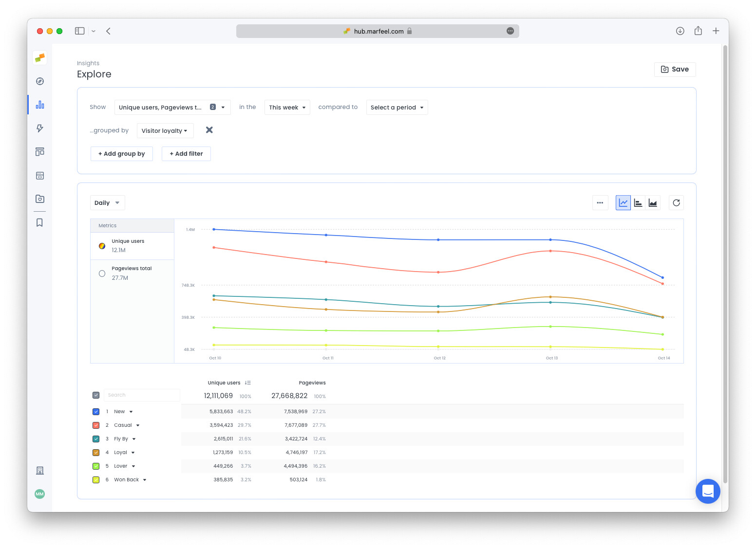Refresh the chart data
The width and height of the screenshot is (756, 548).
coord(676,203)
